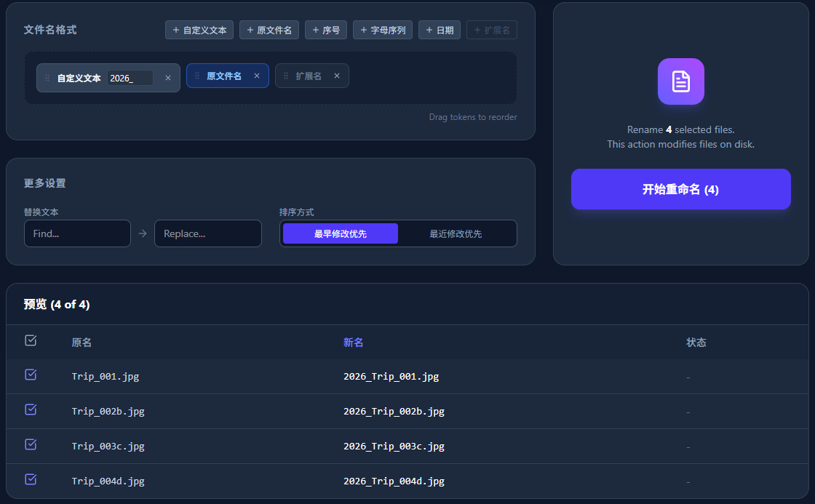This screenshot has width=815, height=504.
Task: Grab the drag handle of 自定义文本 token
Action: pyautogui.click(x=47, y=78)
